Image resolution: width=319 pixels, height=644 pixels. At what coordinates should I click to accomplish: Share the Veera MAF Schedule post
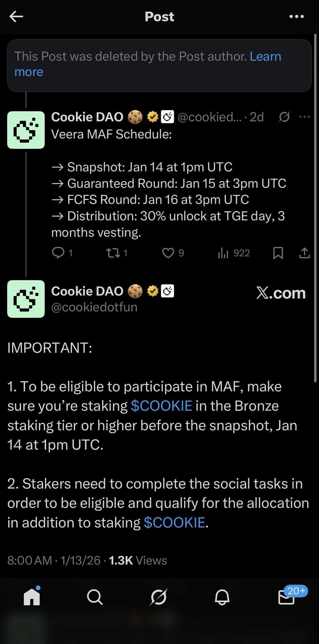[x=304, y=253]
